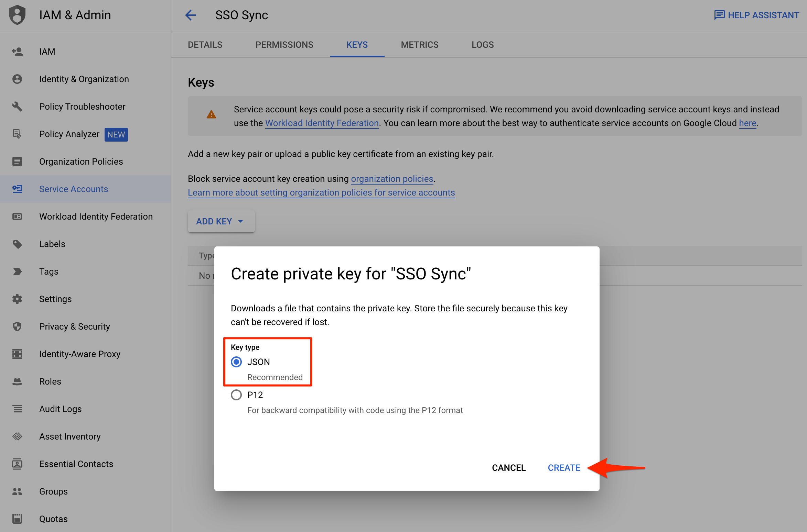Viewport: 807px width, 532px height.
Task: Select the JSON key type radio button
Action: tap(236, 362)
